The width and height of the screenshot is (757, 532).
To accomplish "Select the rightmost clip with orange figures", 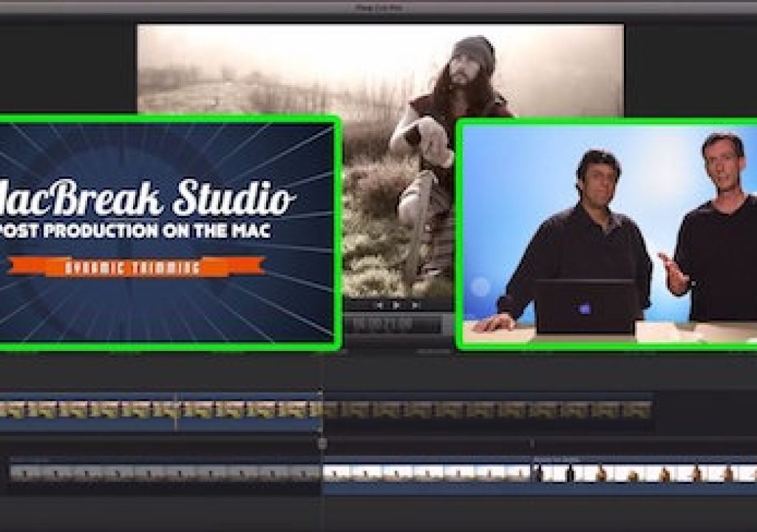I will pos(645,474).
